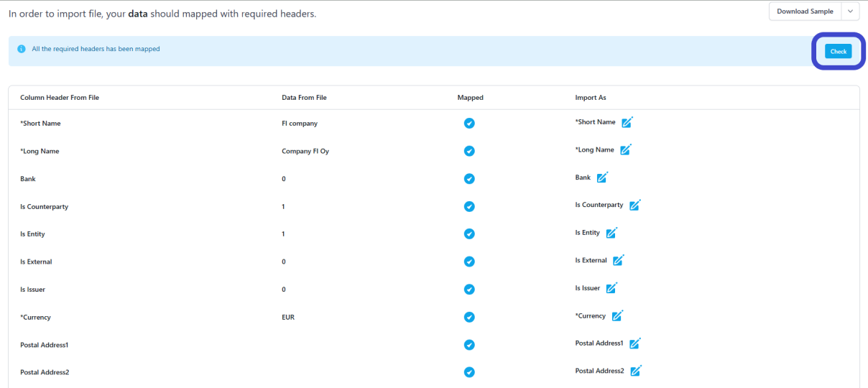The image size is (868, 388).
Task: Edit the Is External import mapping
Action: pos(618,260)
